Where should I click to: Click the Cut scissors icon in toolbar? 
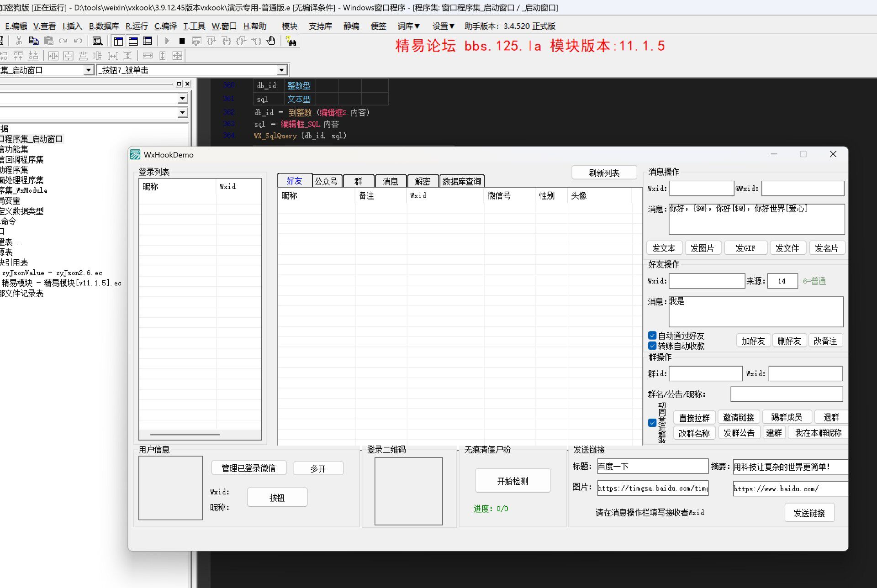coord(19,41)
